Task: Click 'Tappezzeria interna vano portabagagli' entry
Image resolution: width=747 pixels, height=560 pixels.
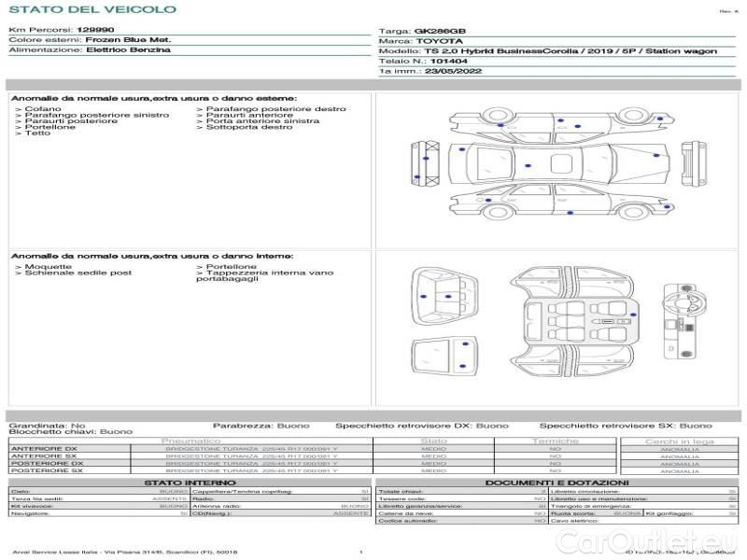Action: 265,275
